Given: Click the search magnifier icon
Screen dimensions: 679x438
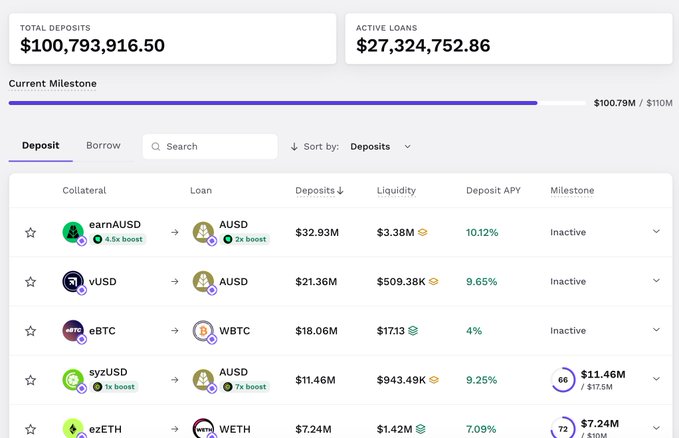Looking at the screenshot, I should tap(156, 147).
